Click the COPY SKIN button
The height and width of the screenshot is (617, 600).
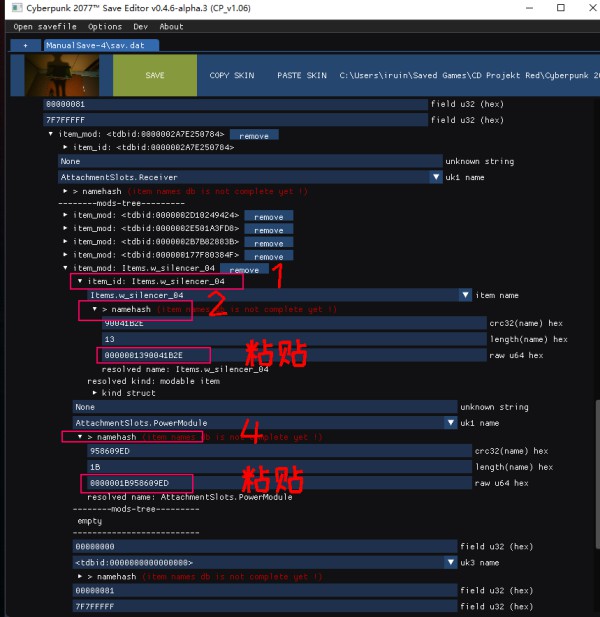[232, 76]
